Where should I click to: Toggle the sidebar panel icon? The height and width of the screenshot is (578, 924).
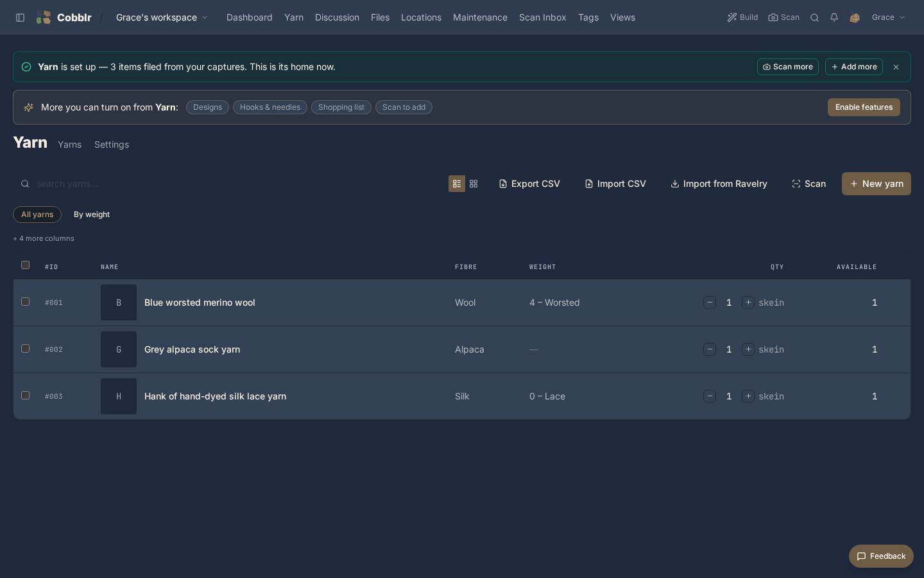pyautogui.click(x=21, y=17)
